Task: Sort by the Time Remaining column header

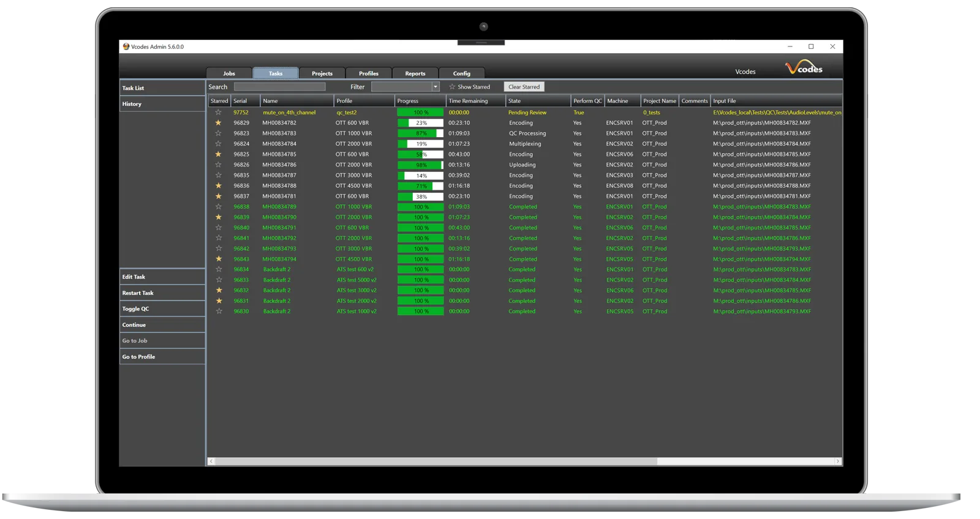Action: click(x=476, y=101)
